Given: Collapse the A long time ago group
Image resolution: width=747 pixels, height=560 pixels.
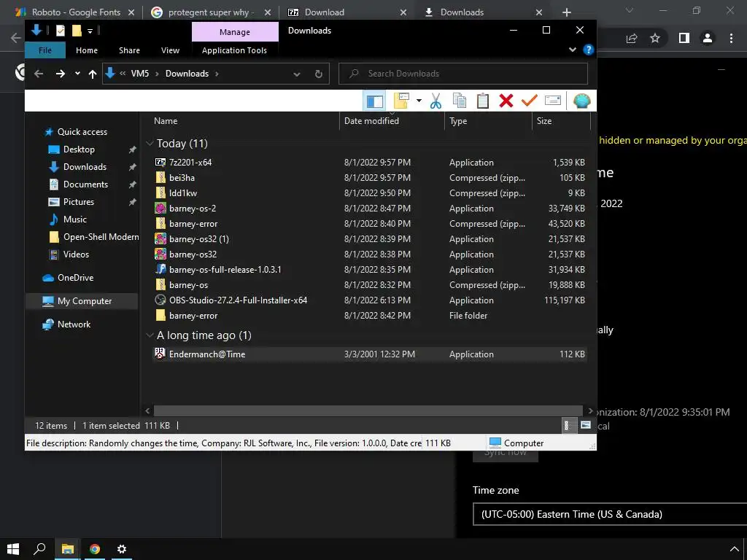Looking at the screenshot, I should coord(150,335).
